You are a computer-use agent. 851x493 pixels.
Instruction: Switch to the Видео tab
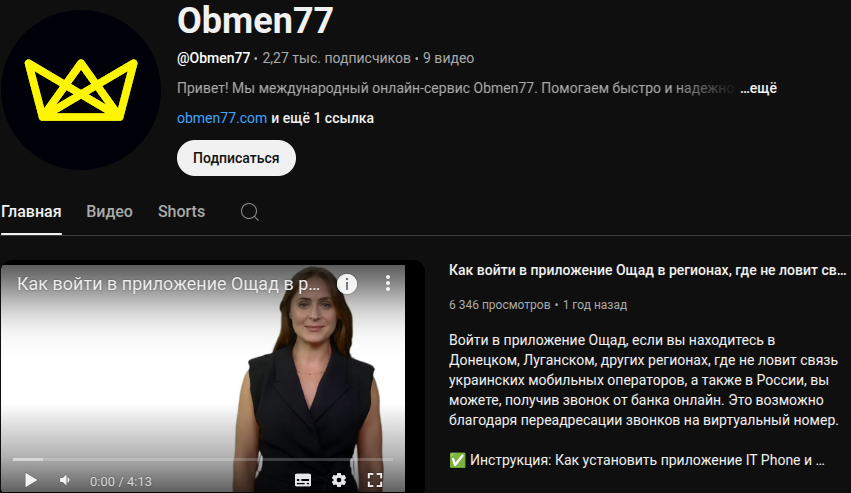109,212
